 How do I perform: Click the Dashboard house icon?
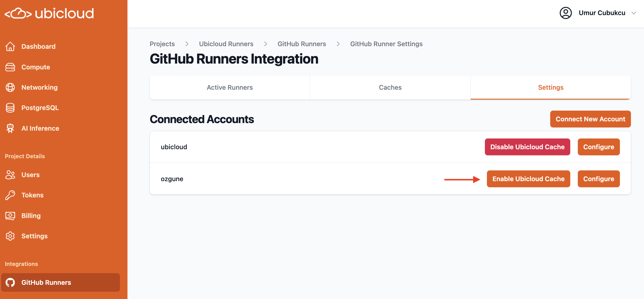[10, 46]
